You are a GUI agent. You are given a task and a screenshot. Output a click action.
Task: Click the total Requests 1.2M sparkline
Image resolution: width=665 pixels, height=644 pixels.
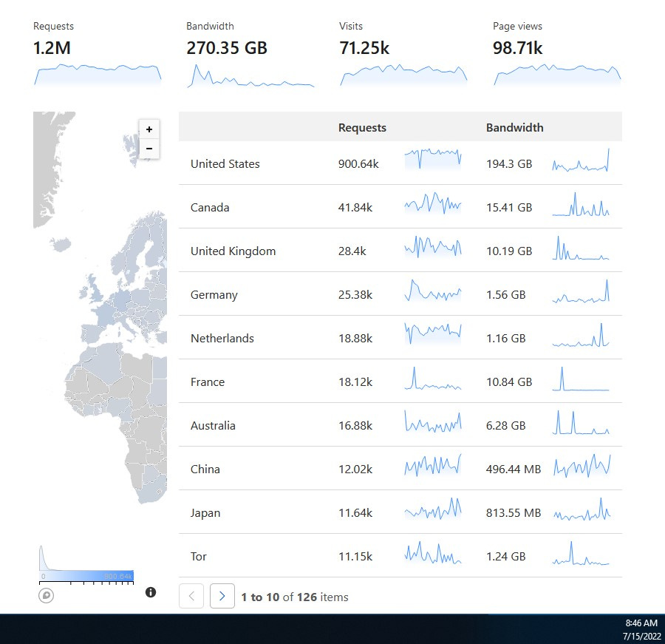pos(98,75)
